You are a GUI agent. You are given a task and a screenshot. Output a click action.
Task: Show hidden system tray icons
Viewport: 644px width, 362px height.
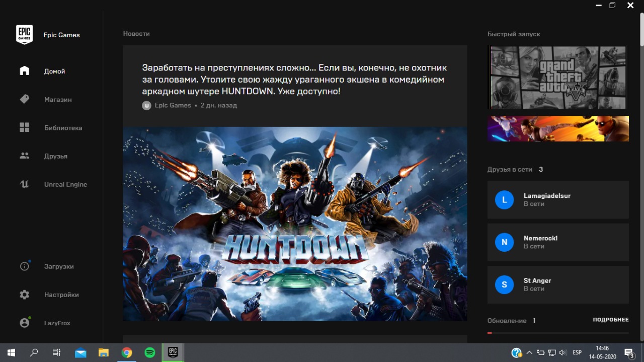529,352
